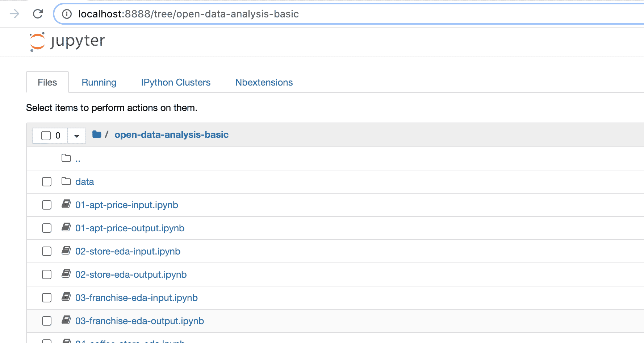Click the site info icon in address bar
The width and height of the screenshot is (644, 343).
click(x=67, y=14)
